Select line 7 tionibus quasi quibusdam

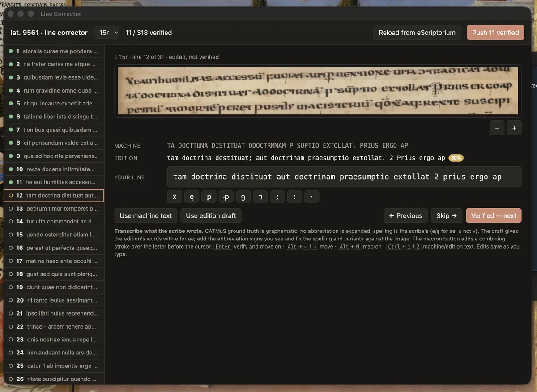[x=54, y=130]
